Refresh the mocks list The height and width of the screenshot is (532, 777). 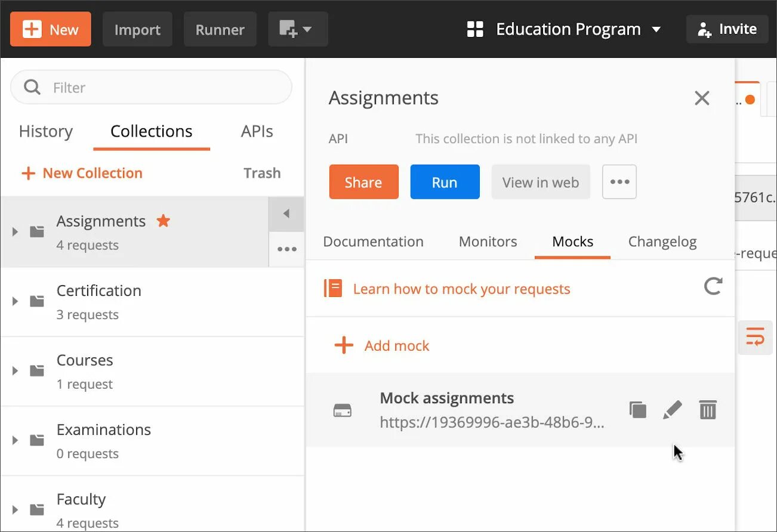click(x=713, y=286)
